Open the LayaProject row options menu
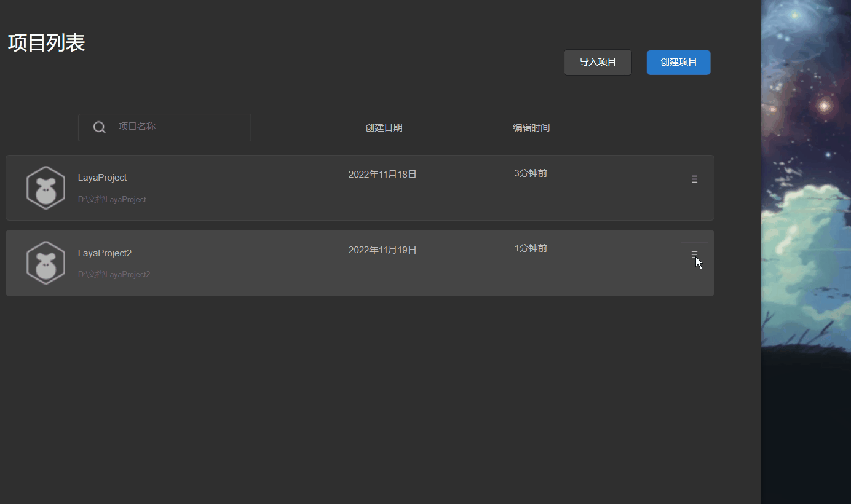851x504 pixels. (694, 179)
